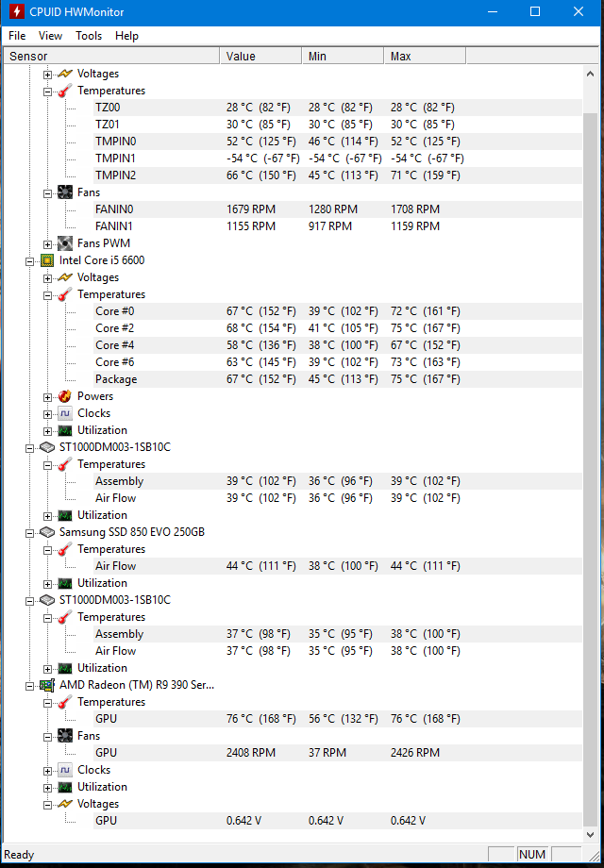Viewport: 604px width, 868px height.
Task: Maximize the HWMonitor window
Action: pyautogui.click(x=535, y=11)
